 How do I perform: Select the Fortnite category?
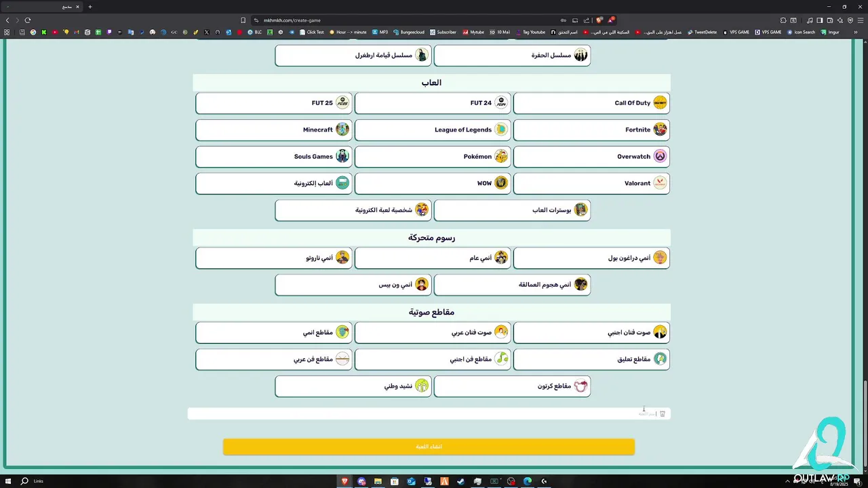tap(591, 129)
